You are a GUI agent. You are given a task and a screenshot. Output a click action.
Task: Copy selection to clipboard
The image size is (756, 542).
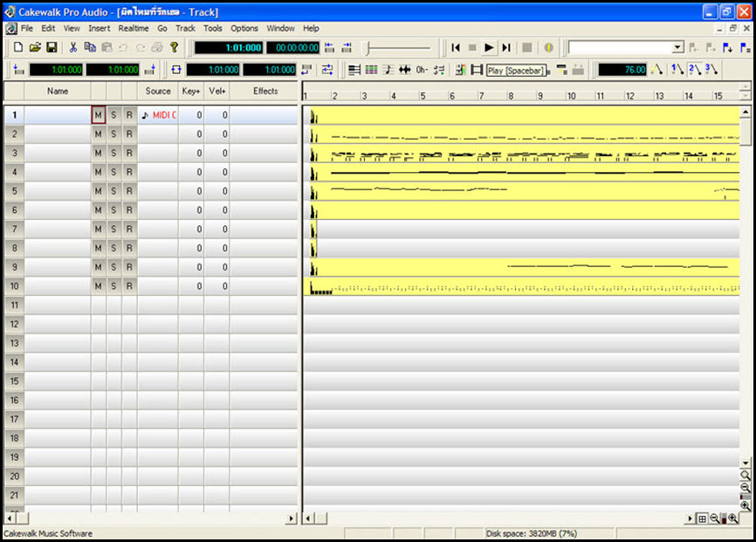(x=90, y=47)
